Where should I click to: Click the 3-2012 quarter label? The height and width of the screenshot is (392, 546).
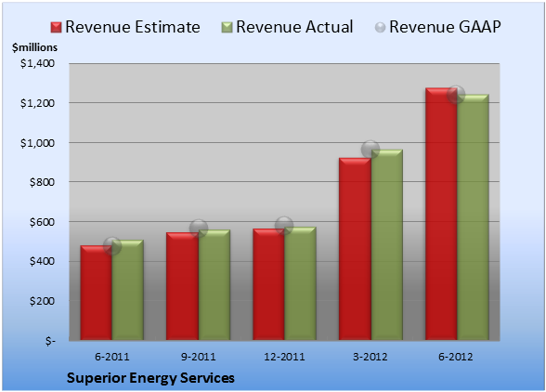[370, 357]
